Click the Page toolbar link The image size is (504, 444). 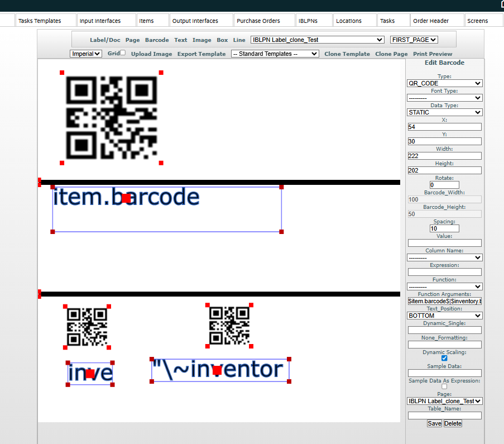[132, 40]
